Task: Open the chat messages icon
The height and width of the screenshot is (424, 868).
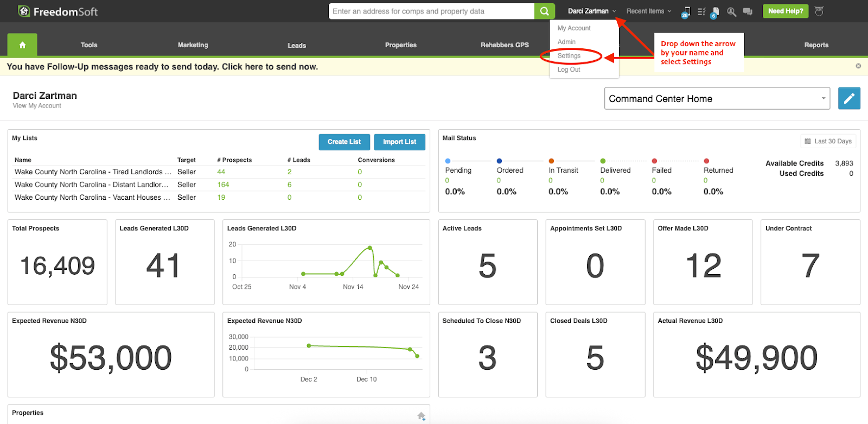Action: [x=748, y=11]
